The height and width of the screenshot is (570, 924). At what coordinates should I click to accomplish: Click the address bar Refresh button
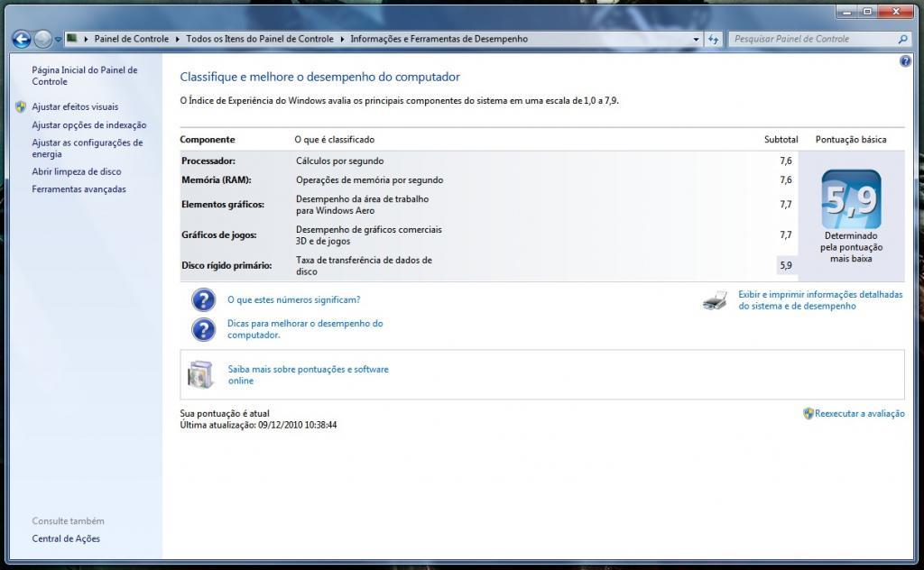[x=714, y=40]
